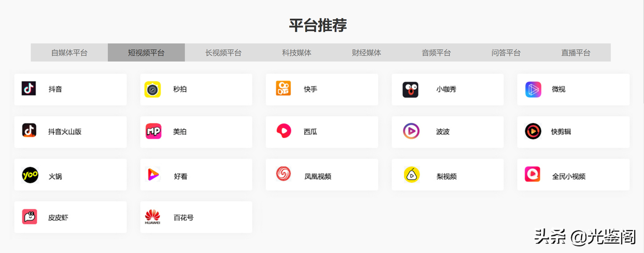Image resolution: width=644 pixels, height=253 pixels.
Task: Go to the 直播平台 tab
Action: (575, 53)
